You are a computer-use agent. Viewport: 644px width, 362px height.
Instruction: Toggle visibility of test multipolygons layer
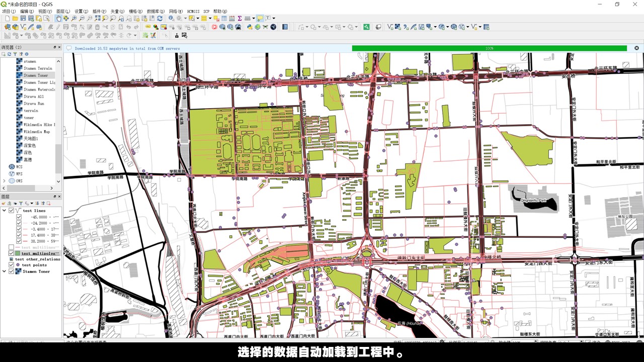[11, 253]
